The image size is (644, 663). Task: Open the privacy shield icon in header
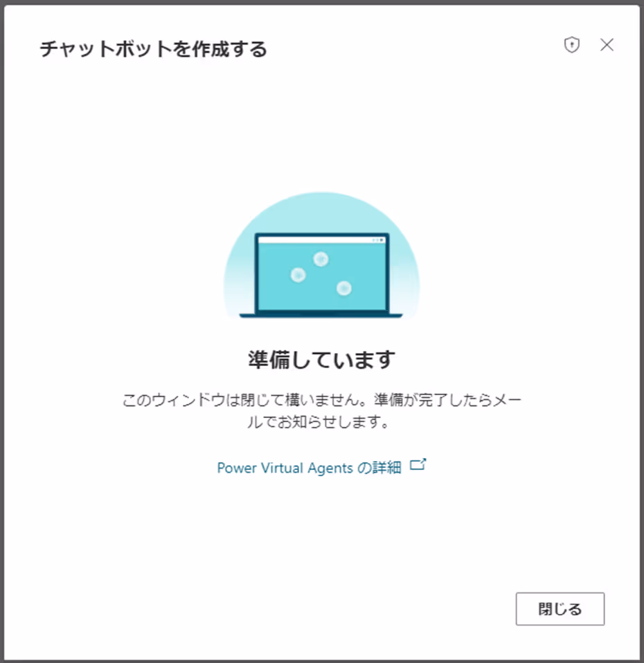(x=572, y=44)
